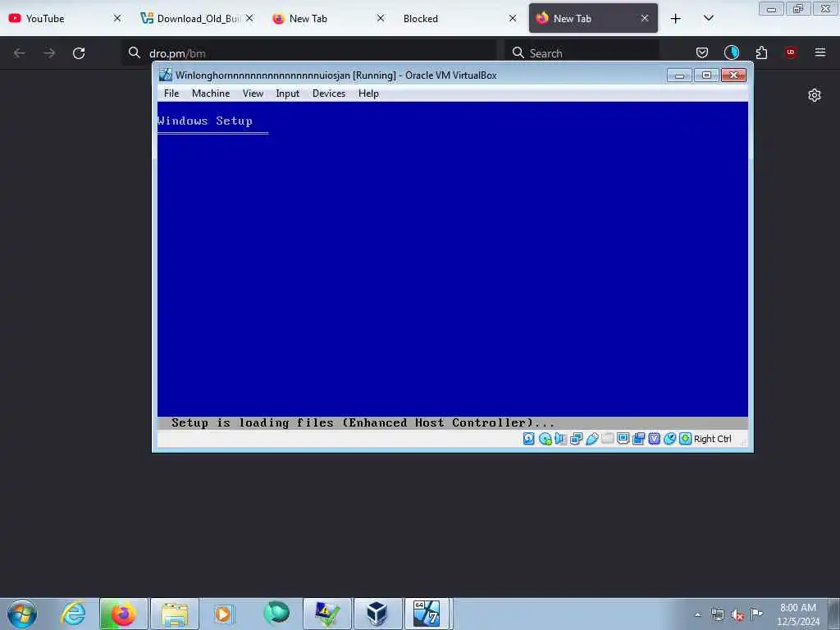Click the Firefox Search box
840x630 pixels.
click(x=582, y=53)
